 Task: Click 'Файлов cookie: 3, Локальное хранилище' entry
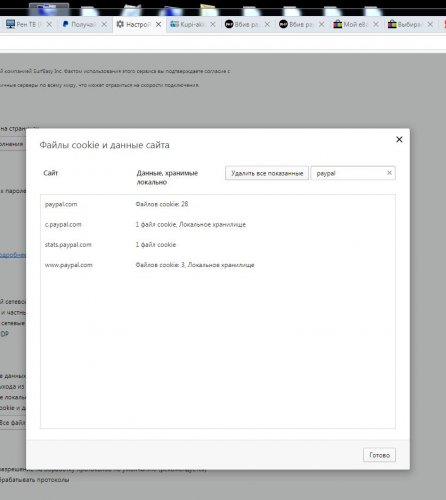(x=195, y=265)
